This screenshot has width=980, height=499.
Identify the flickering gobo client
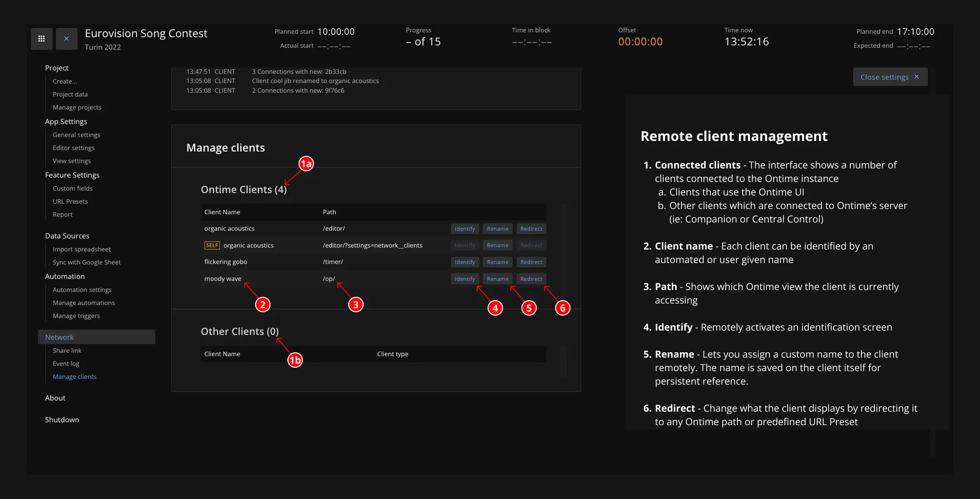coord(464,262)
